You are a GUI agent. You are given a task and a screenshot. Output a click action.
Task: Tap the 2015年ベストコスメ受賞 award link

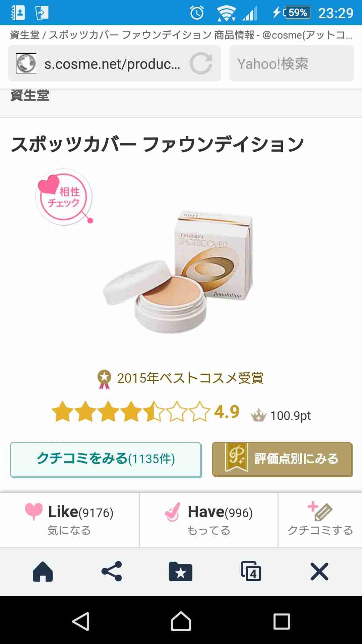pos(181,379)
